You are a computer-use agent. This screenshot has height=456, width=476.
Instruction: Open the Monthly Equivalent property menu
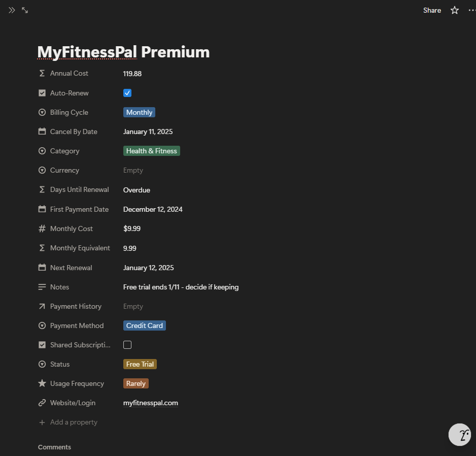coord(80,248)
